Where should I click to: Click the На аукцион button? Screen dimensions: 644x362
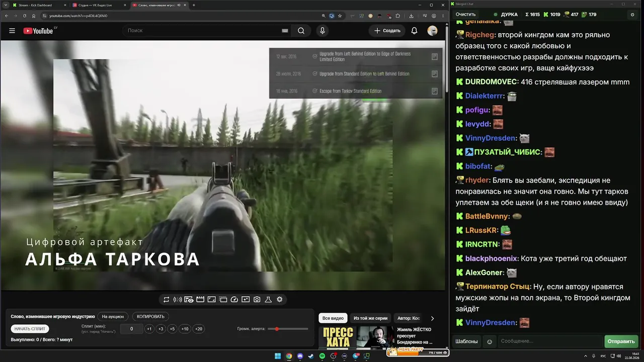pos(113,317)
